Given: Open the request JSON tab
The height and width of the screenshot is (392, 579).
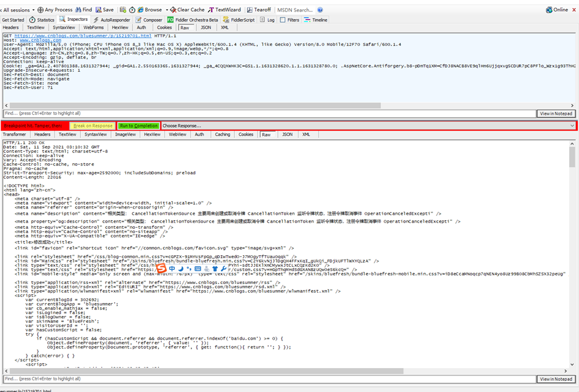Looking at the screenshot, I should (206, 28).
